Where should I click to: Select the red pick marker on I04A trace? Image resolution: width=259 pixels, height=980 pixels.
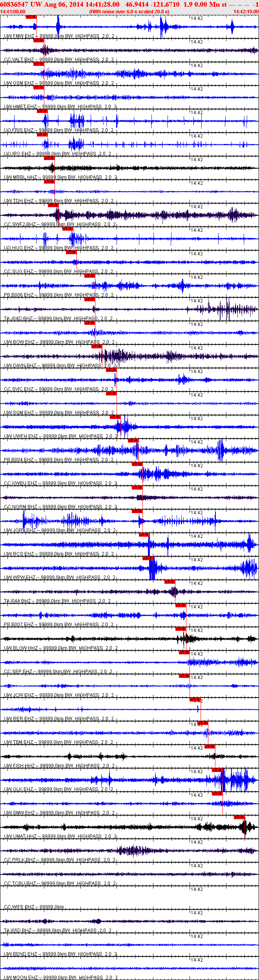coord(170,582)
